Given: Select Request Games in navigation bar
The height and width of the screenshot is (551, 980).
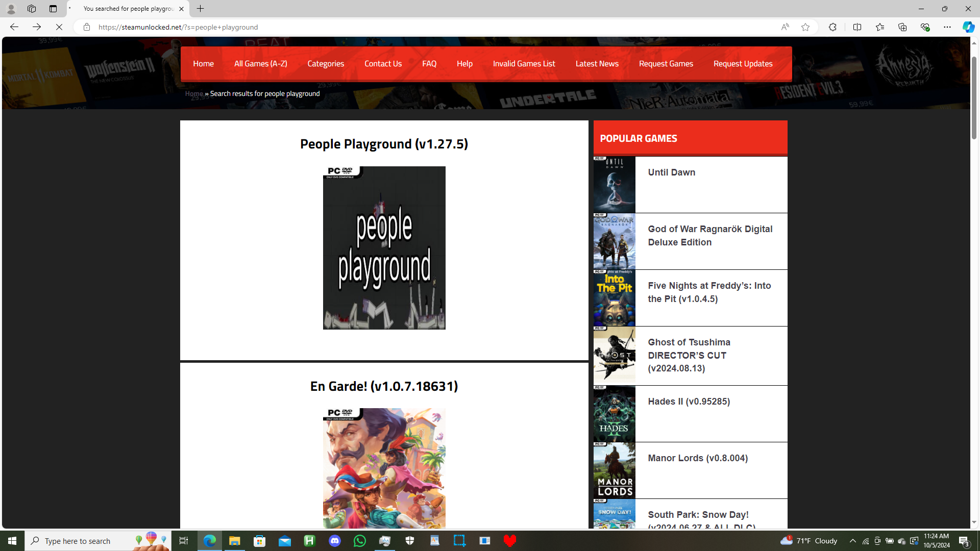Looking at the screenshot, I should click(666, 64).
